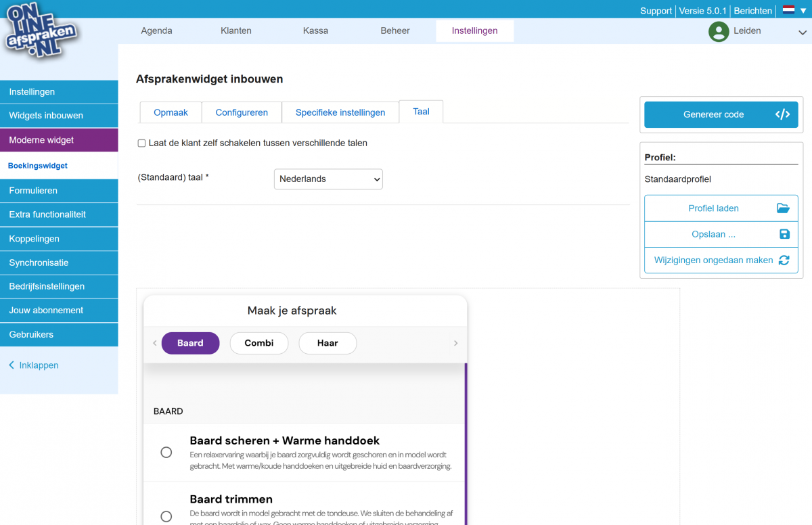Select the Combi category pill
Image resolution: width=812 pixels, height=525 pixels.
(259, 343)
